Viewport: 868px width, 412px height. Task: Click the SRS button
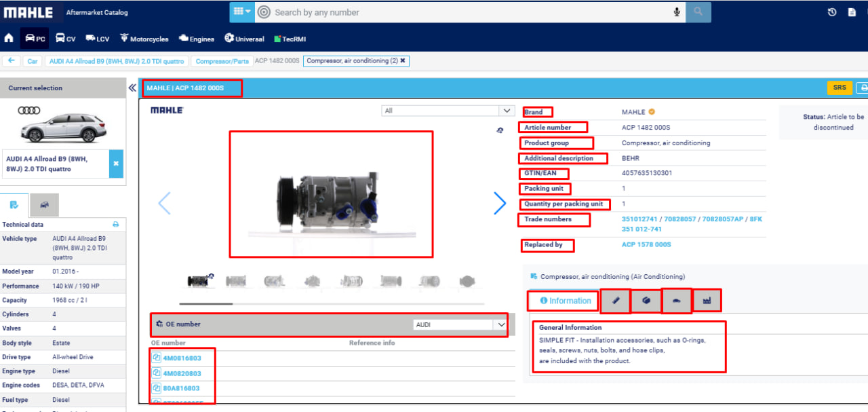point(840,88)
